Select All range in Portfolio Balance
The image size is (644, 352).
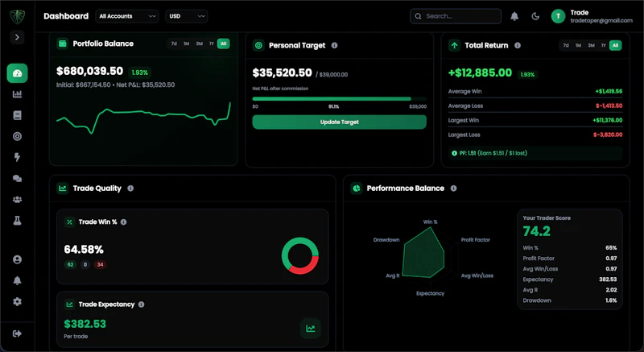tap(224, 43)
